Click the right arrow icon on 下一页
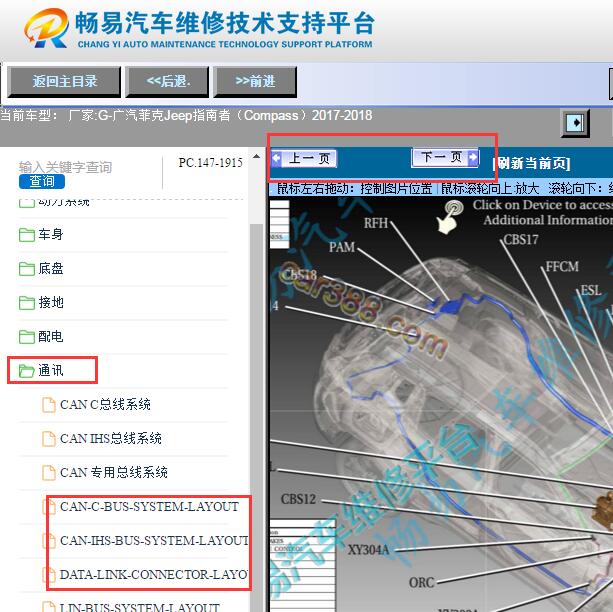613x612 pixels. [473, 158]
